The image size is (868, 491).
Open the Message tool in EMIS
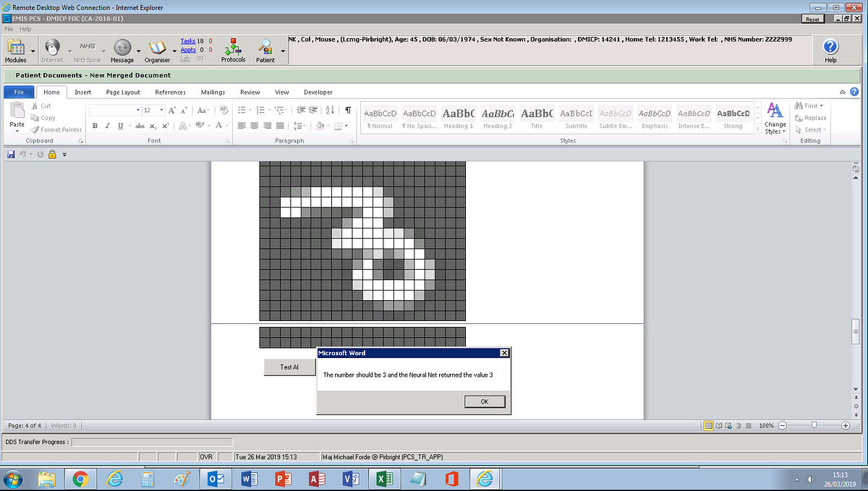click(122, 48)
